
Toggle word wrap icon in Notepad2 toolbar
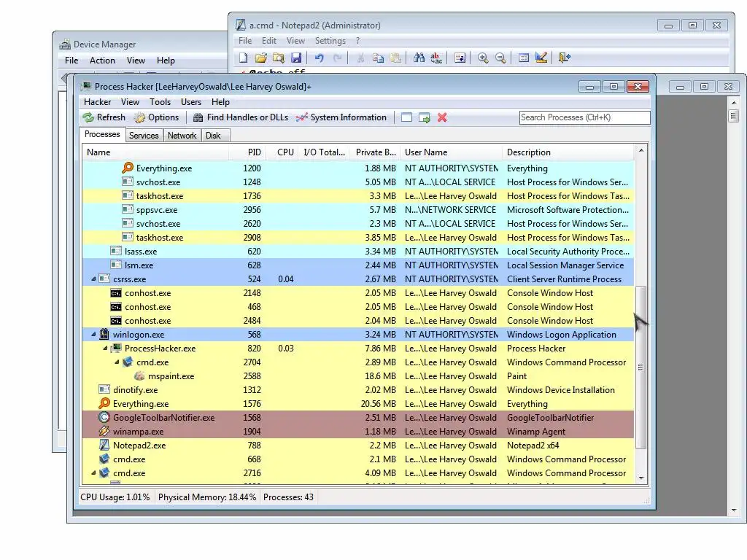click(460, 58)
